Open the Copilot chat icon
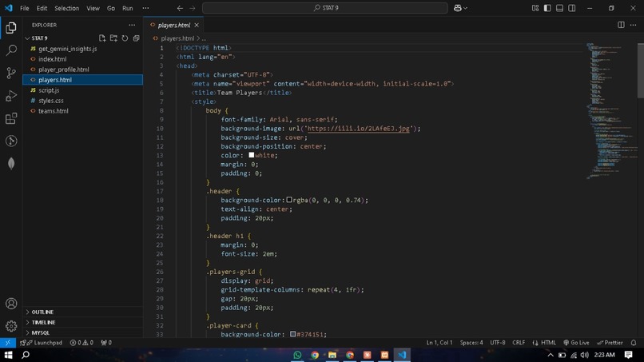The height and width of the screenshot is (362, 644). [458, 8]
